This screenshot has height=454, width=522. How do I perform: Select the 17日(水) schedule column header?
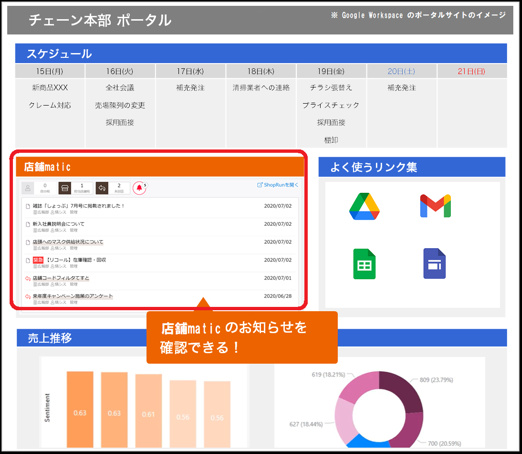pos(190,71)
